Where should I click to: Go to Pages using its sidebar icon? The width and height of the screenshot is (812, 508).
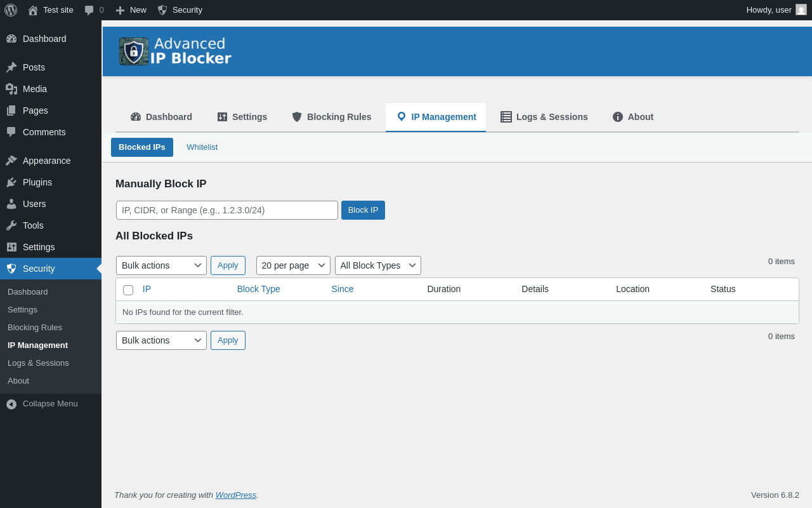11,110
